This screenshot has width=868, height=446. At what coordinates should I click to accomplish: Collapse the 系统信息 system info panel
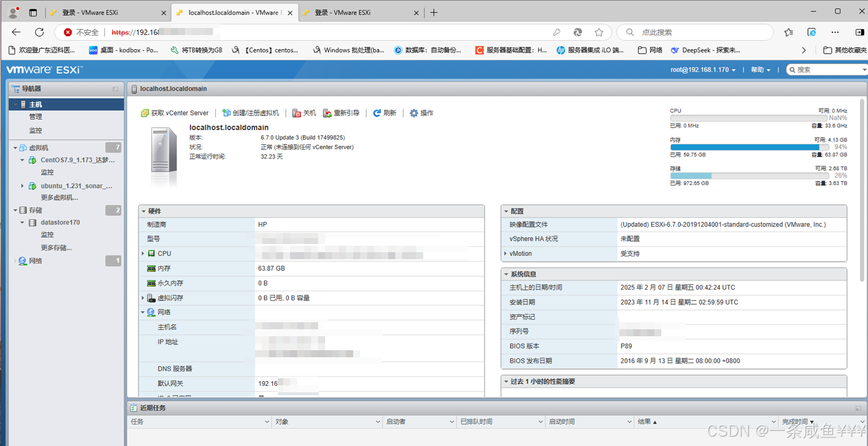tap(506, 274)
